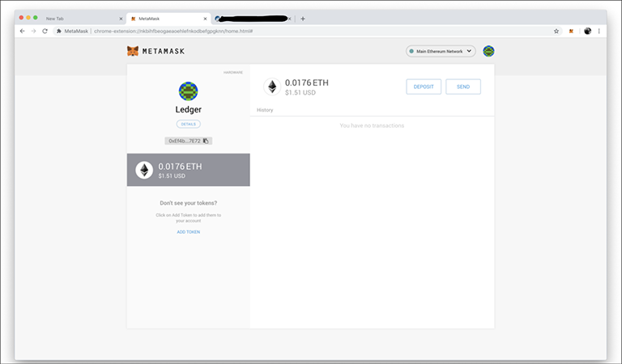Close the New Tab tab

(x=121, y=19)
